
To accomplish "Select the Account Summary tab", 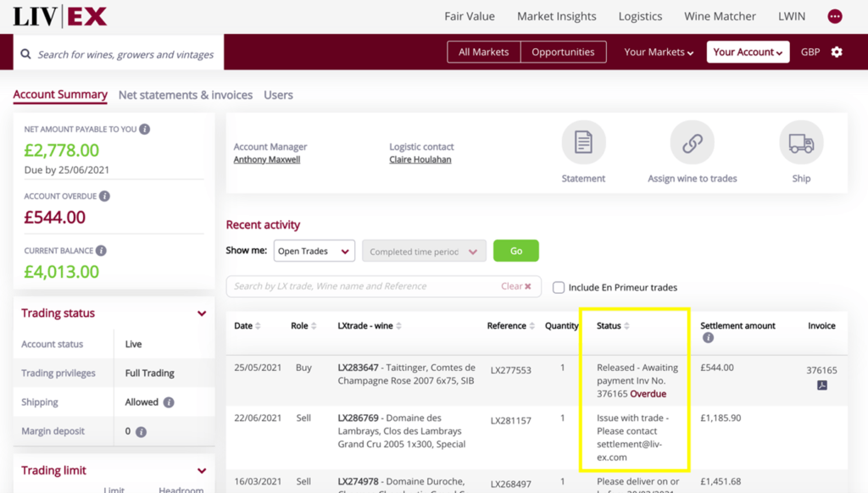I will click(x=60, y=95).
